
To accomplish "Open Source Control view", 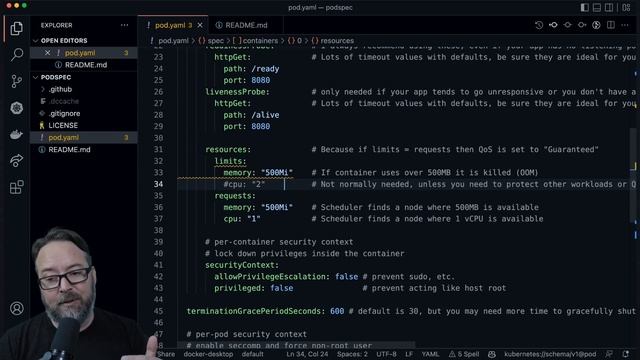I will (x=16, y=81).
